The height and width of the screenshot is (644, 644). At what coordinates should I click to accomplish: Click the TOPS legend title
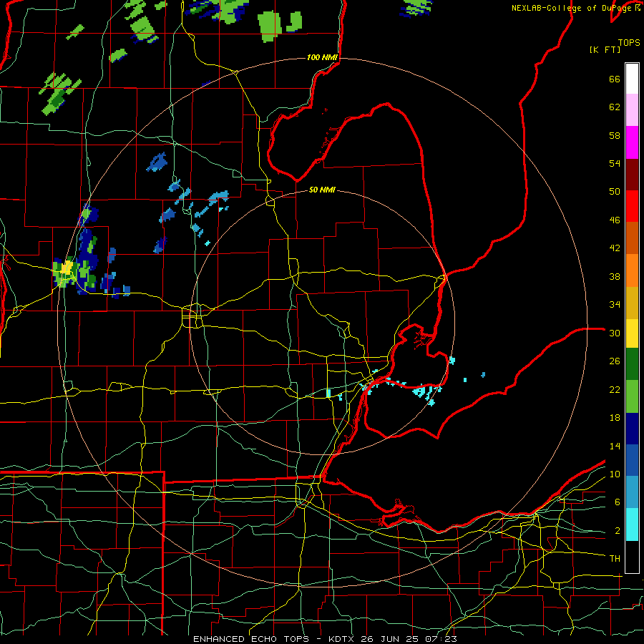pyautogui.click(x=629, y=43)
